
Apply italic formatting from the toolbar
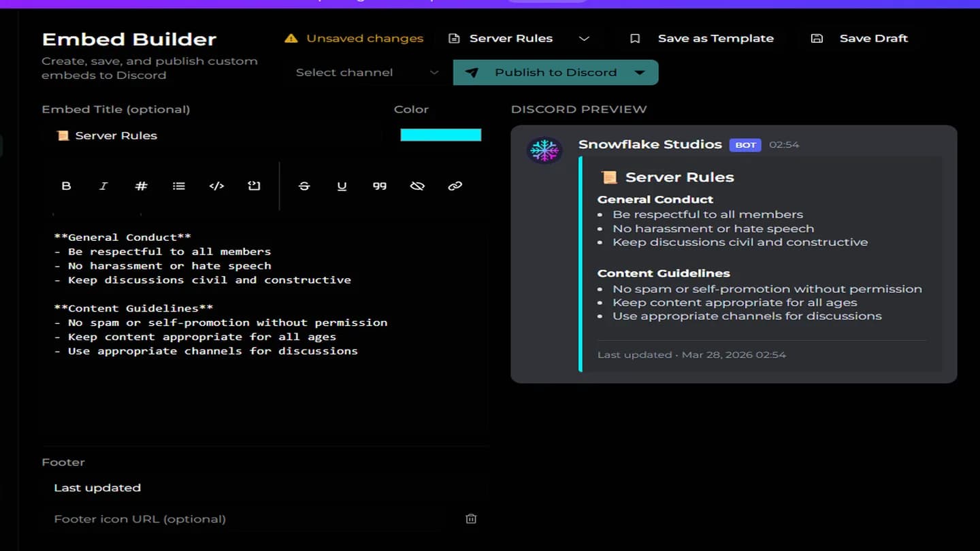click(103, 186)
